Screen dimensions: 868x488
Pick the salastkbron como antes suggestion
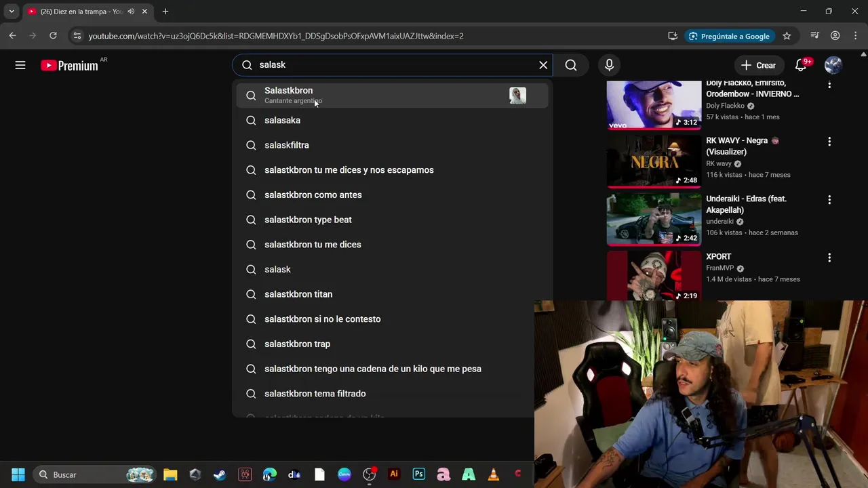[x=392, y=195]
